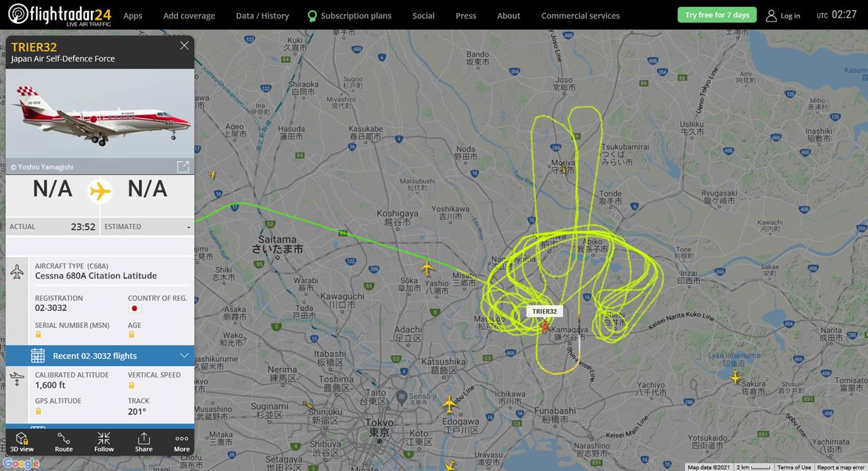Open the Apps menu item
The image size is (868, 471).
coord(133,16)
